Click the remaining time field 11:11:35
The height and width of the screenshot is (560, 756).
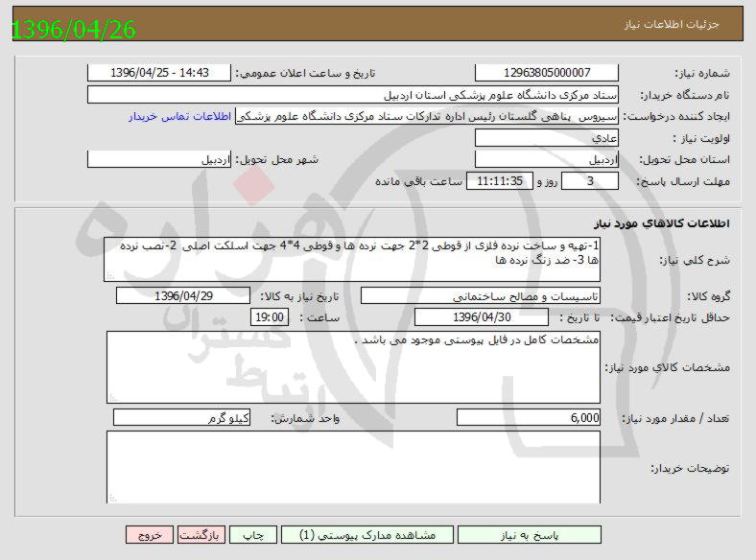[500, 181]
